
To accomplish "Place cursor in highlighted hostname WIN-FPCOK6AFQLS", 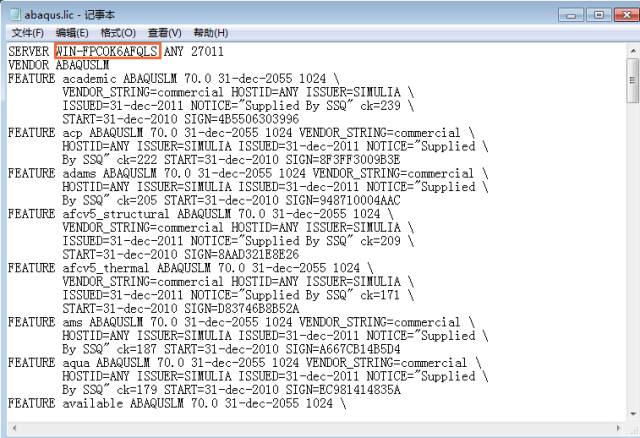I will pyautogui.click(x=107, y=50).
